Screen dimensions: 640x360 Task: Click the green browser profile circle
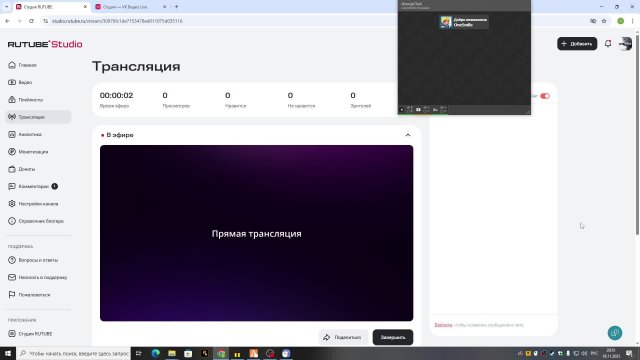coord(620,21)
